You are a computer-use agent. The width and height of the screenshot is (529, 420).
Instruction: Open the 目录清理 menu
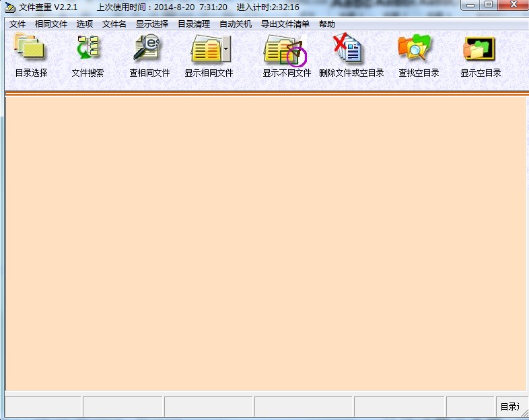click(x=194, y=24)
